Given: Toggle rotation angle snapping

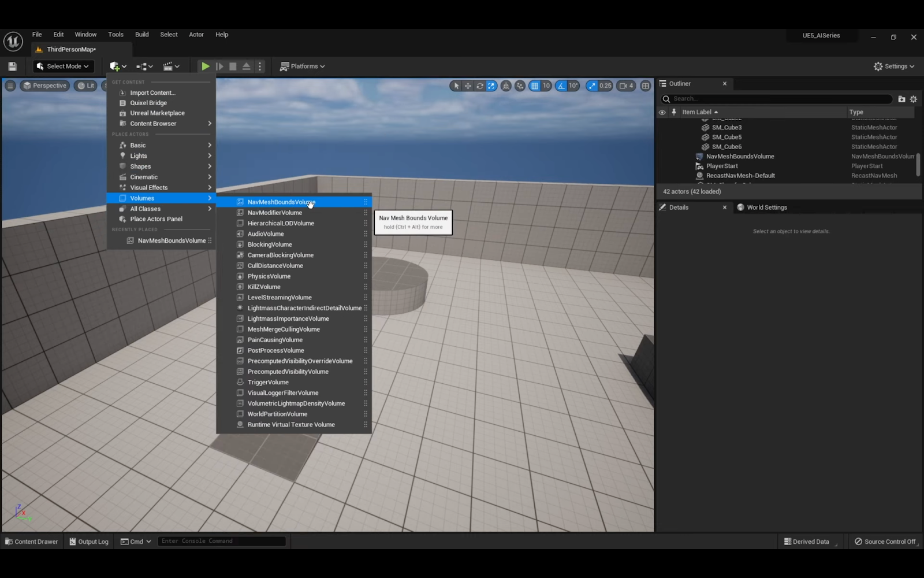Looking at the screenshot, I should coord(561,86).
